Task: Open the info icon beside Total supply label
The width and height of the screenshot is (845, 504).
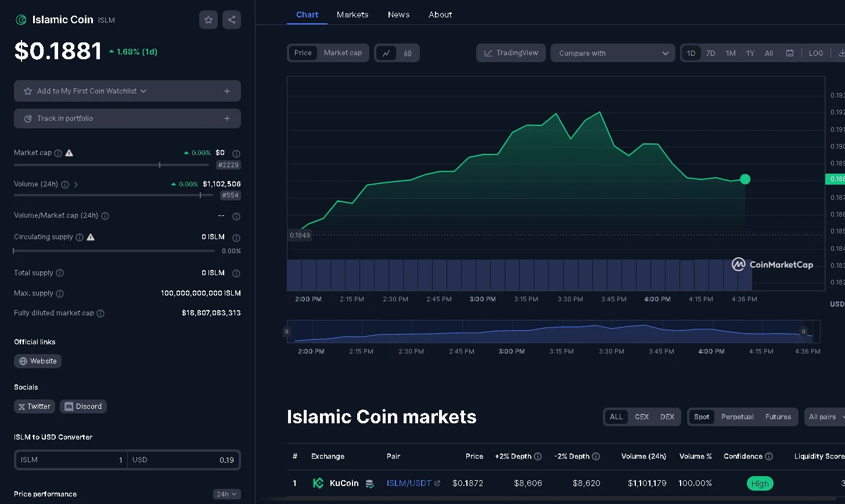Action: point(60,273)
